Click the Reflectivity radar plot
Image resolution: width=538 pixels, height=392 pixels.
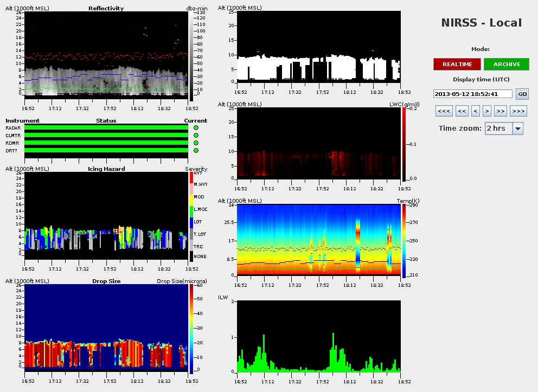click(107, 55)
